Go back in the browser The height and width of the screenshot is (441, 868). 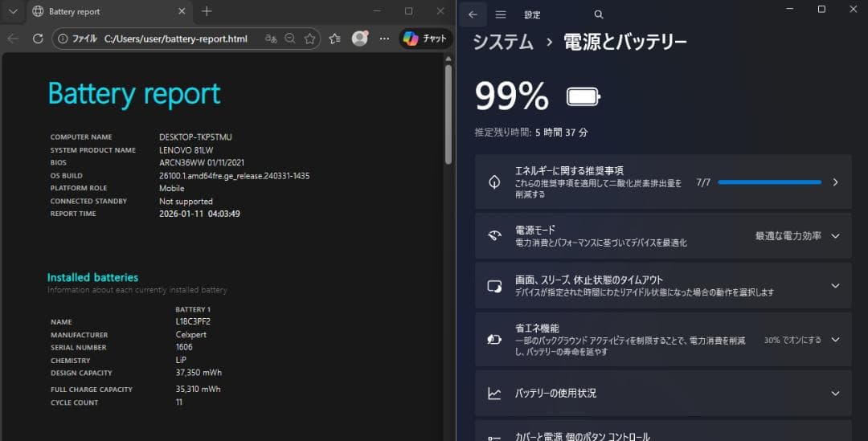[14, 39]
